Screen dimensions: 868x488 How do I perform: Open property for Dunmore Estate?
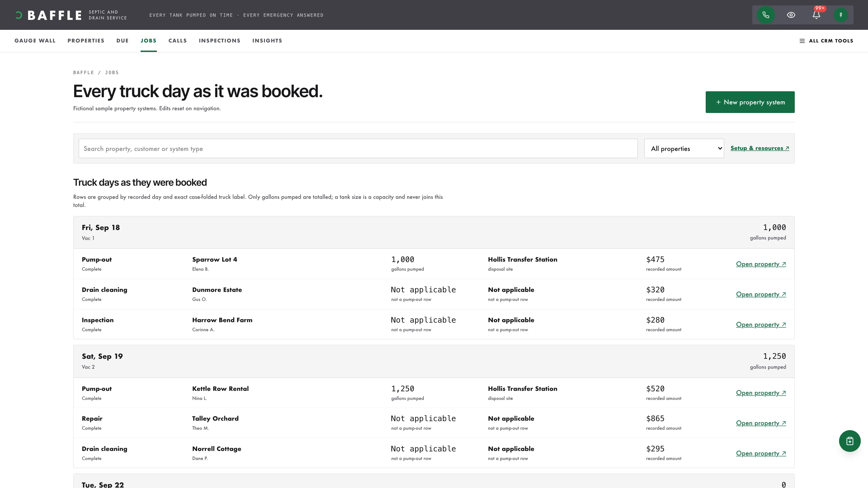click(x=761, y=294)
